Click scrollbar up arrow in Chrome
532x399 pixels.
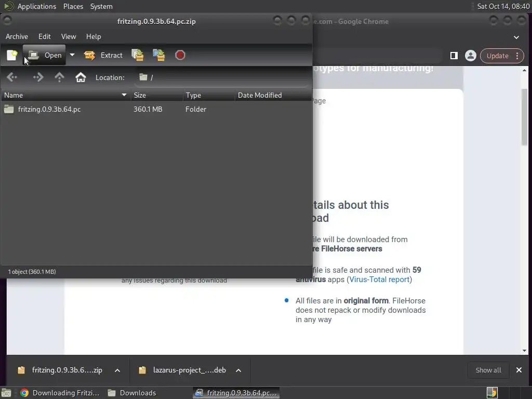coord(525,70)
